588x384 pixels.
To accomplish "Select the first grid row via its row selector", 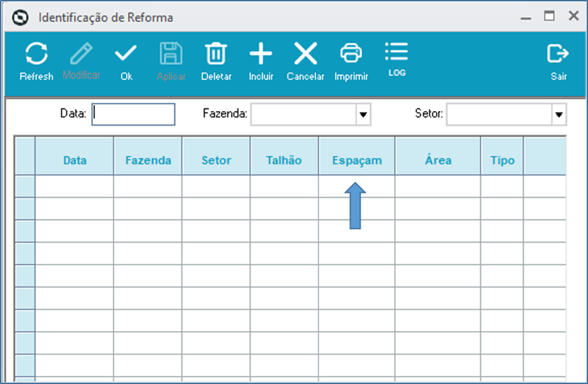I will 25,186.
